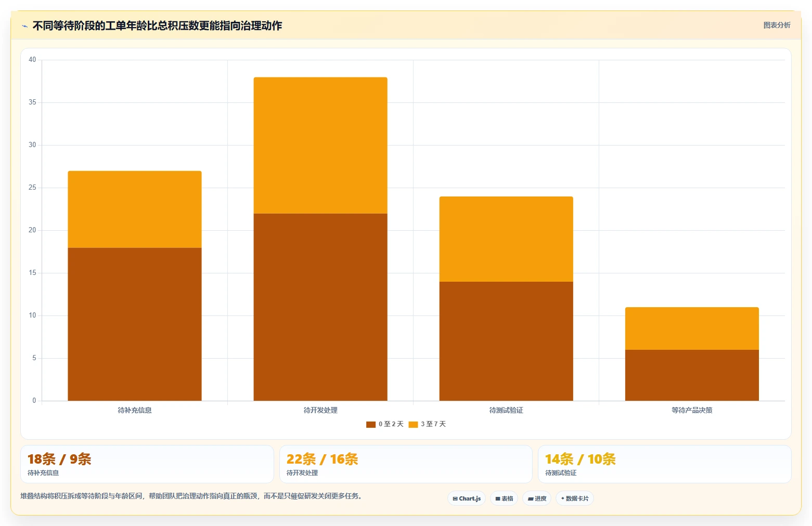
Task: Click the 数据卡片 tag chip
Action: click(575, 498)
